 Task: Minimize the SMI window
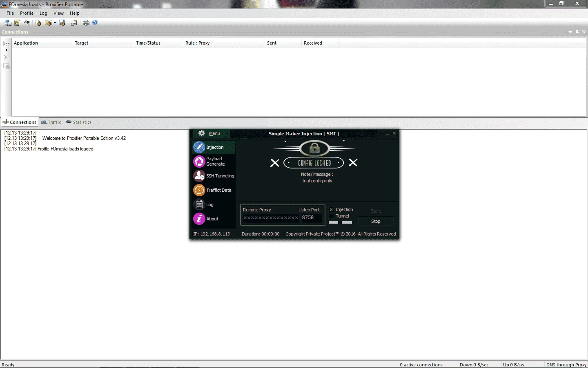tap(388, 134)
